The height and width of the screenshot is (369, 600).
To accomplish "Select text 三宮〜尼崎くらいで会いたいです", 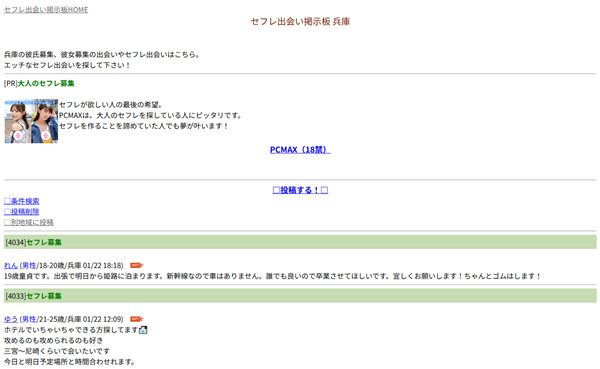I will click(57, 351).
